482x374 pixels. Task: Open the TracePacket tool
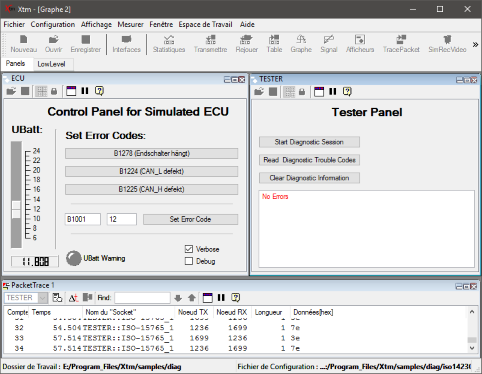pyautogui.click(x=401, y=44)
